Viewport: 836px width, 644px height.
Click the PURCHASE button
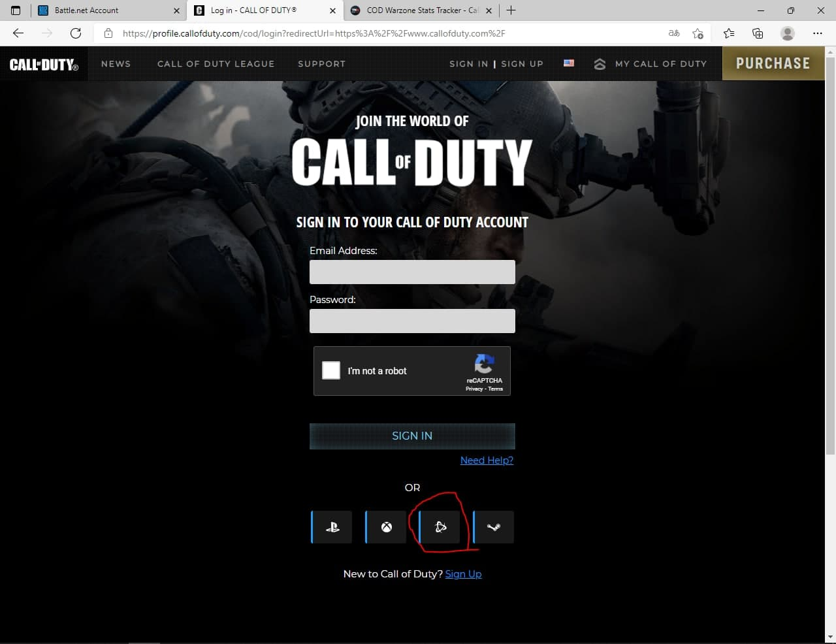[773, 63]
